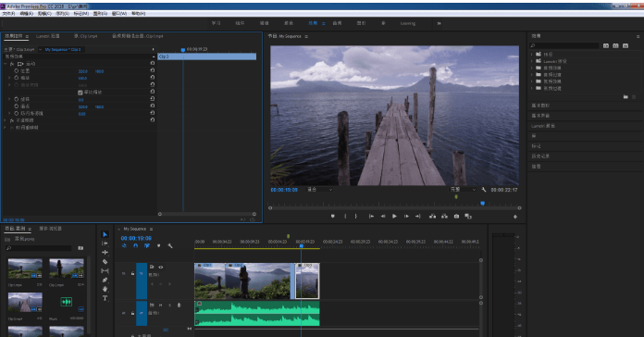Open playback resolution dropdown
The image size is (644, 337).
click(463, 190)
